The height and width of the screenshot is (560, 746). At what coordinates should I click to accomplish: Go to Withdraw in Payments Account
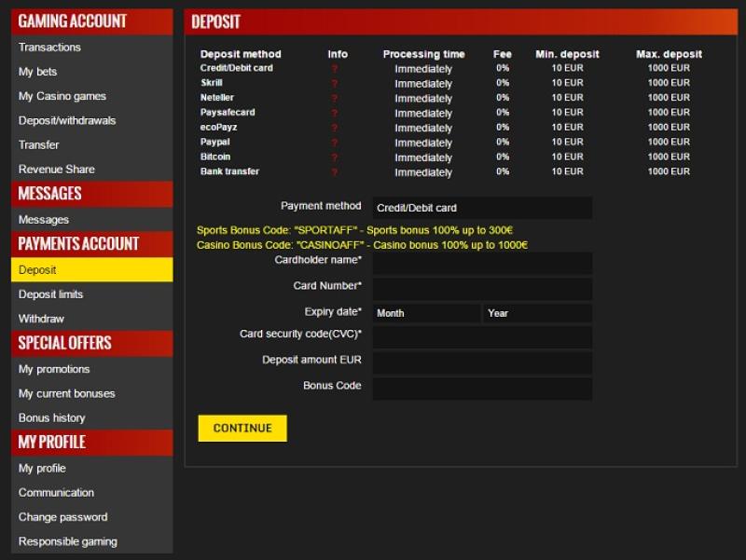(x=41, y=319)
